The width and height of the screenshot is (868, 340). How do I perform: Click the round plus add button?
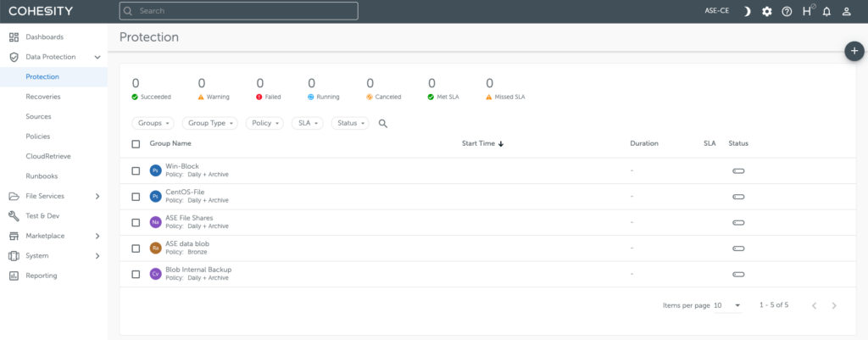(x=854, y=51)
